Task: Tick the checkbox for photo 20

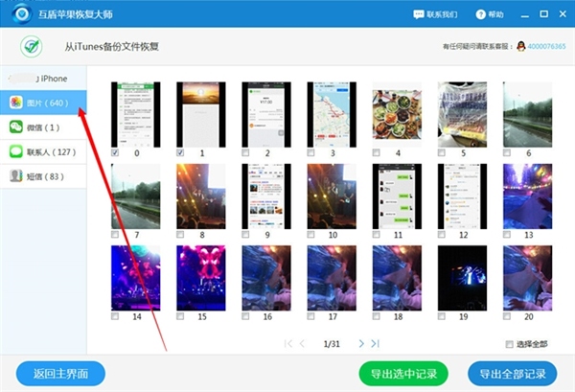Action: (x=506, y=316)
